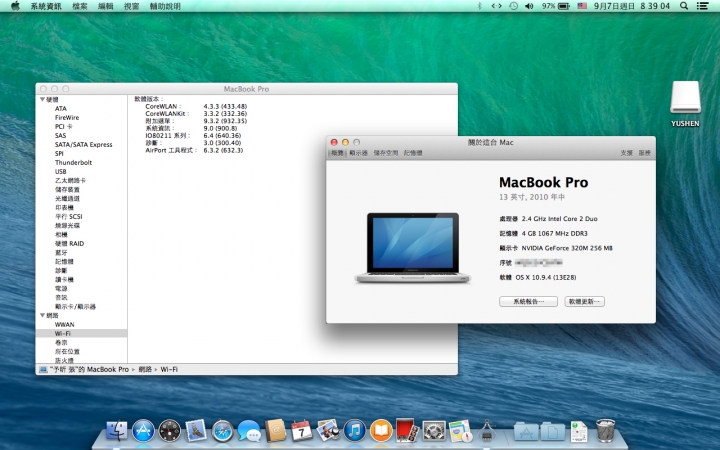Select SAS in hardware list
This screenshot has width=720, height=450.
[60, 135]
